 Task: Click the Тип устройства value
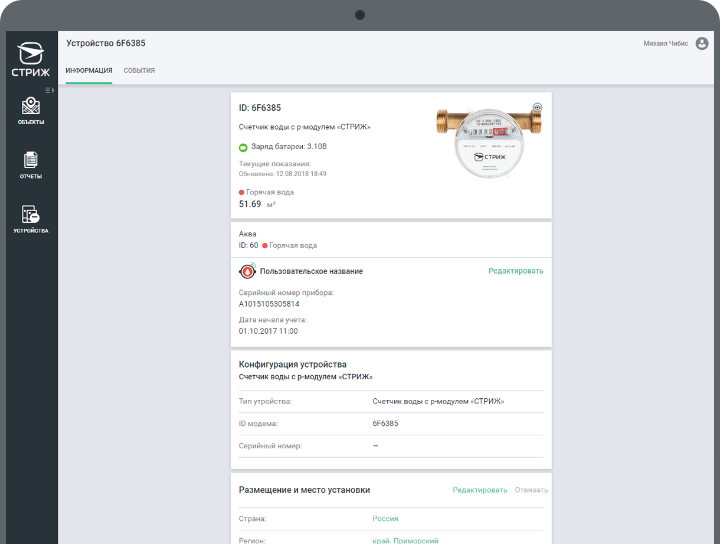(438, 402)
